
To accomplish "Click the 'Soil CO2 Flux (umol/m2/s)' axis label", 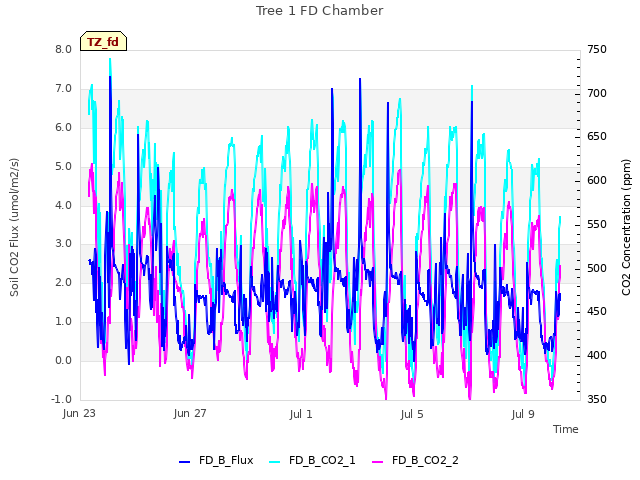I will tap(14, 227).
